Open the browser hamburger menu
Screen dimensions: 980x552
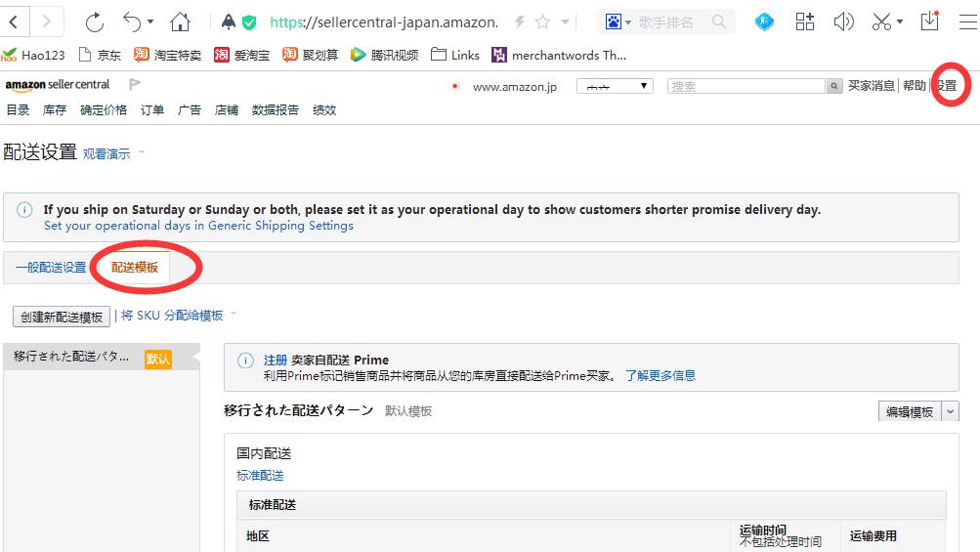(968, 22)
